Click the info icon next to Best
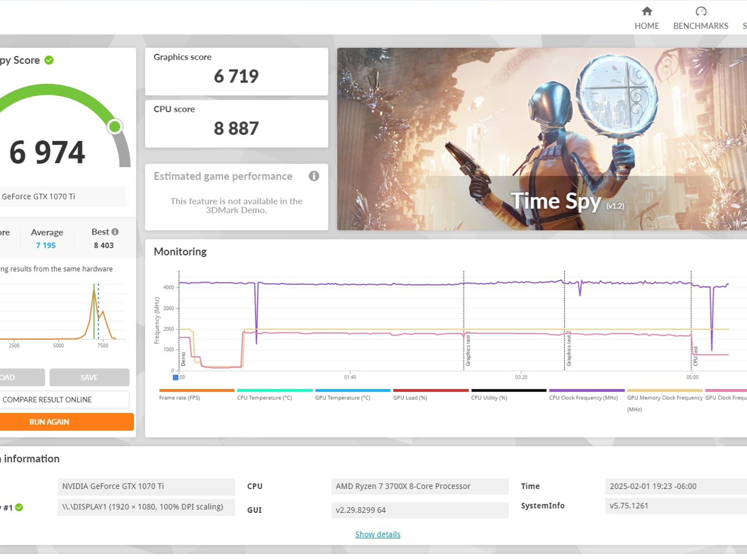Screen dimensions: 747x560 click(115, 232)
